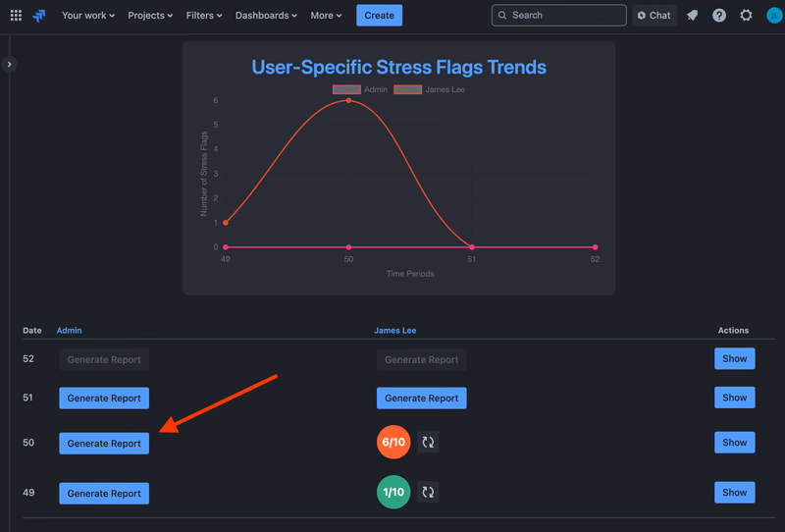Refresh the 6/10 report for period 50
785x532 pixels.
click(x=428, y=442)
